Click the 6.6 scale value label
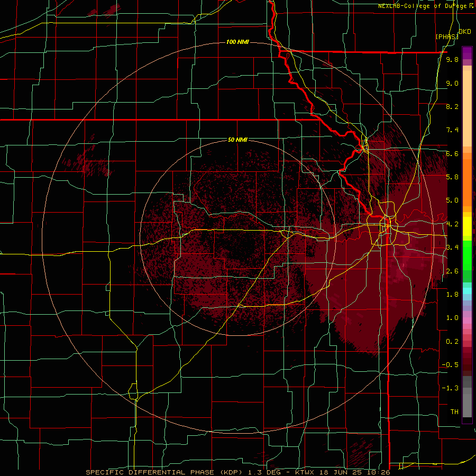 tap(452, 153)
